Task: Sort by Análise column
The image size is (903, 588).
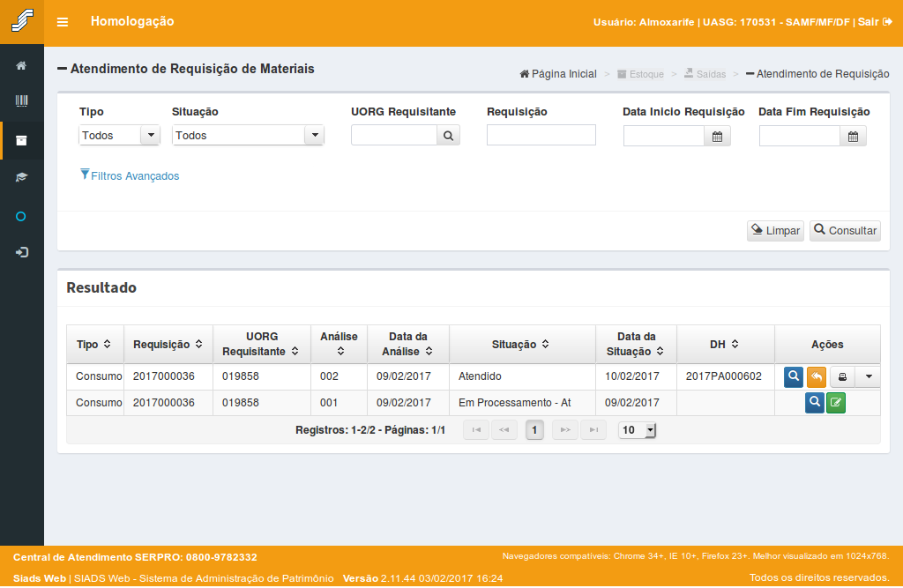Action: point(341,352)
